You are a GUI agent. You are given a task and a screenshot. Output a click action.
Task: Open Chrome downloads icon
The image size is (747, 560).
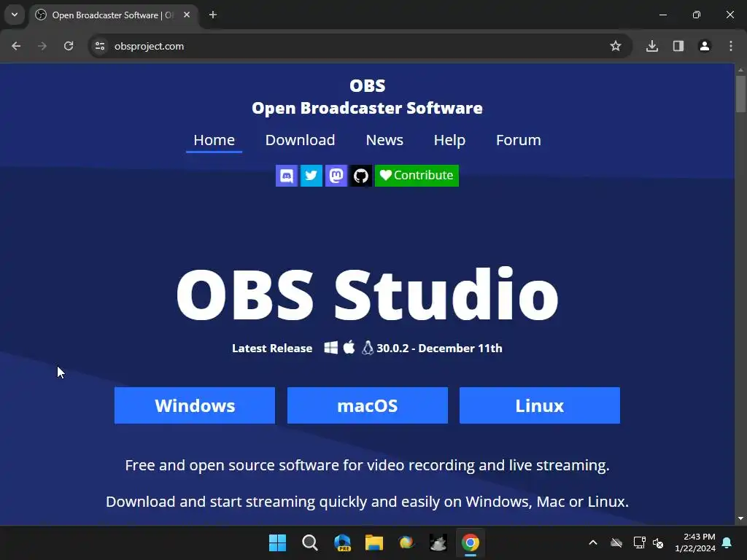[x=652, y=46]
